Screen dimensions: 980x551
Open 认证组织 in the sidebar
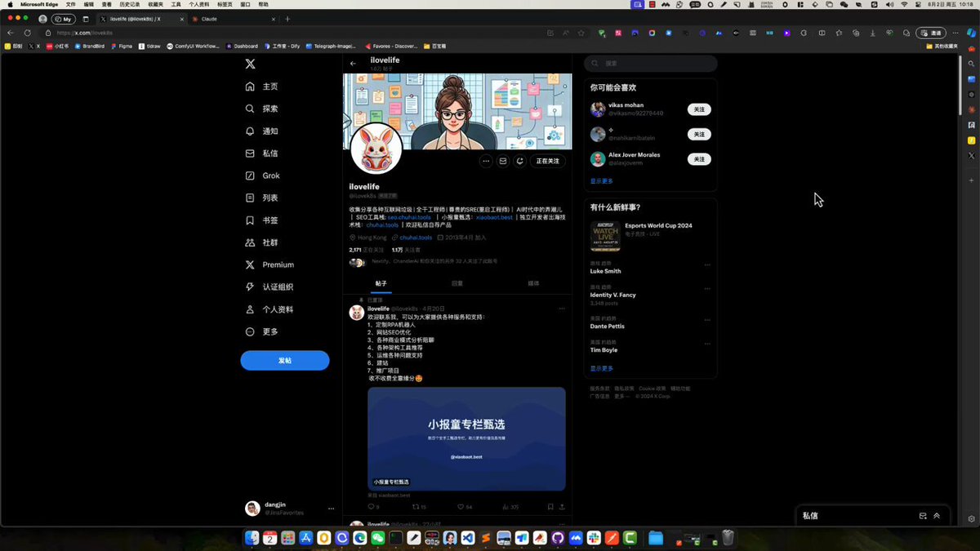coord(270,287)
